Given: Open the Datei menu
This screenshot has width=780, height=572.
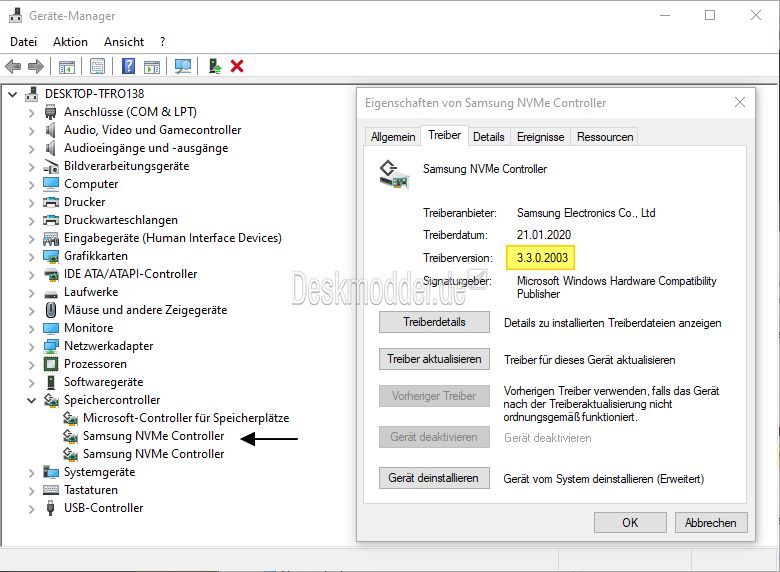Looking at the screenshot, I should pyautogui.click(x=23, y=42).
